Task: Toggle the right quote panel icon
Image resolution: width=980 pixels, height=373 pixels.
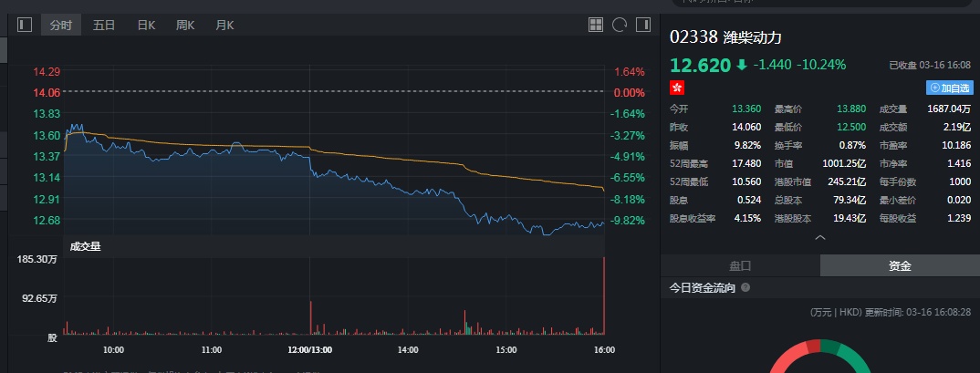Action: point(644,25)
